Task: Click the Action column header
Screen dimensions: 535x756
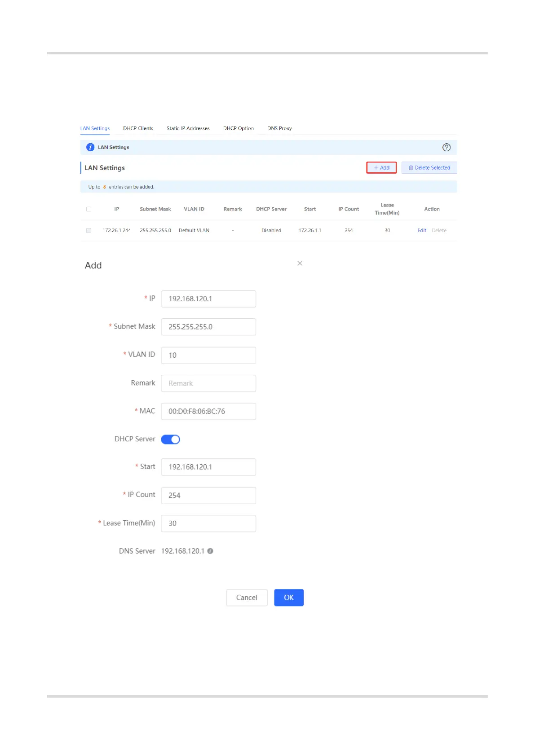Action: pyautogui.click(x=432, y=209)
